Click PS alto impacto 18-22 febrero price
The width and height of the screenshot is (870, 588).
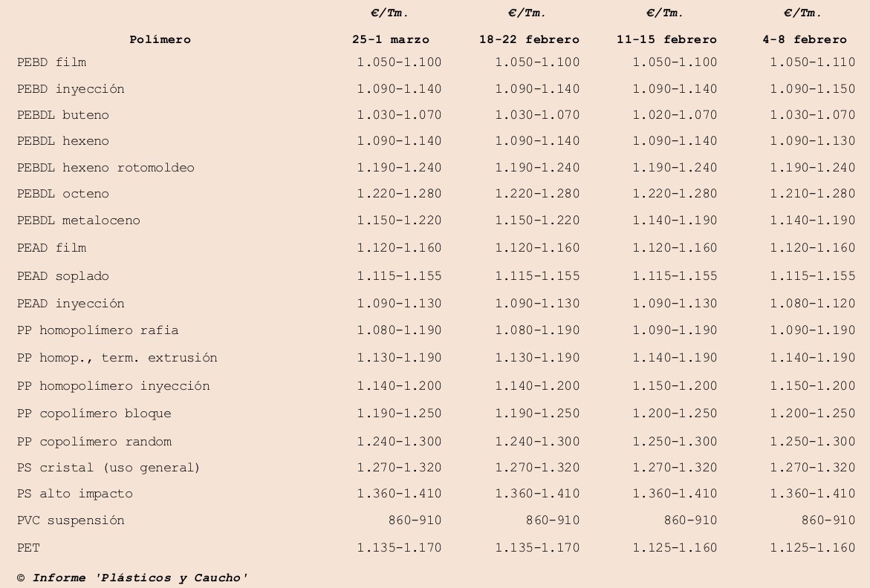point(537,494)
